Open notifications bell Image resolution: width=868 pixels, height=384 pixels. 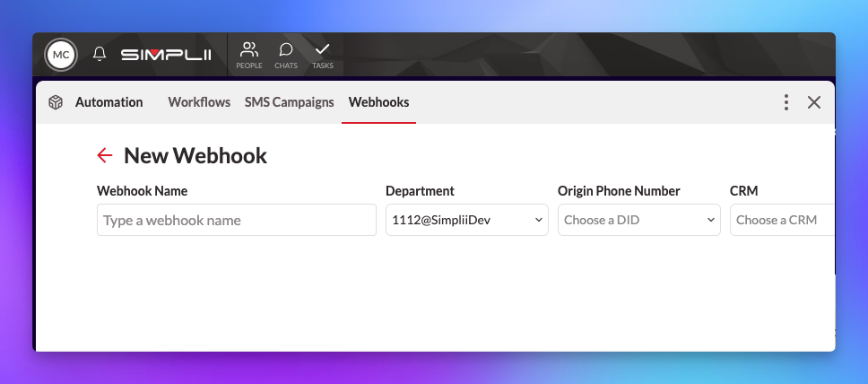[x=100, y=54]
